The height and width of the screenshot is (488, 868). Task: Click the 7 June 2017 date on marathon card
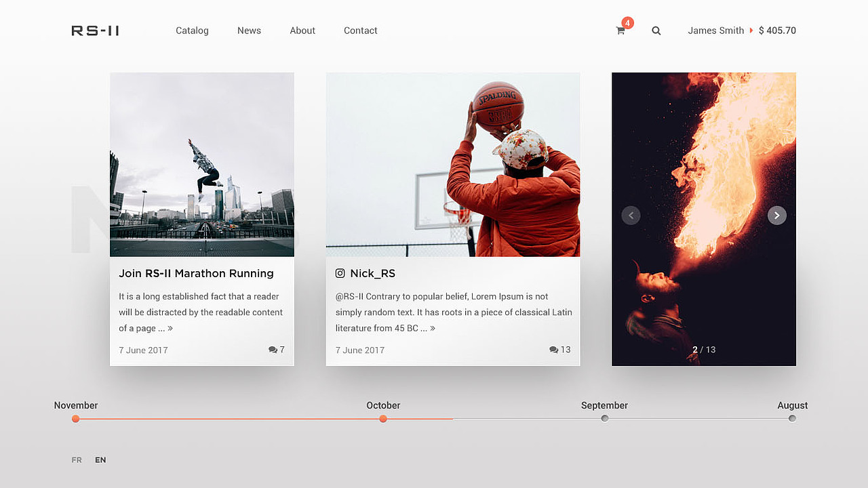click(143, 350)
